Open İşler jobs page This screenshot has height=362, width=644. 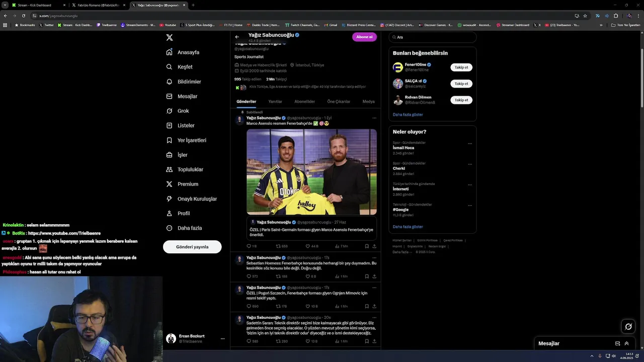pyautogui.click(x=177, y=155)
